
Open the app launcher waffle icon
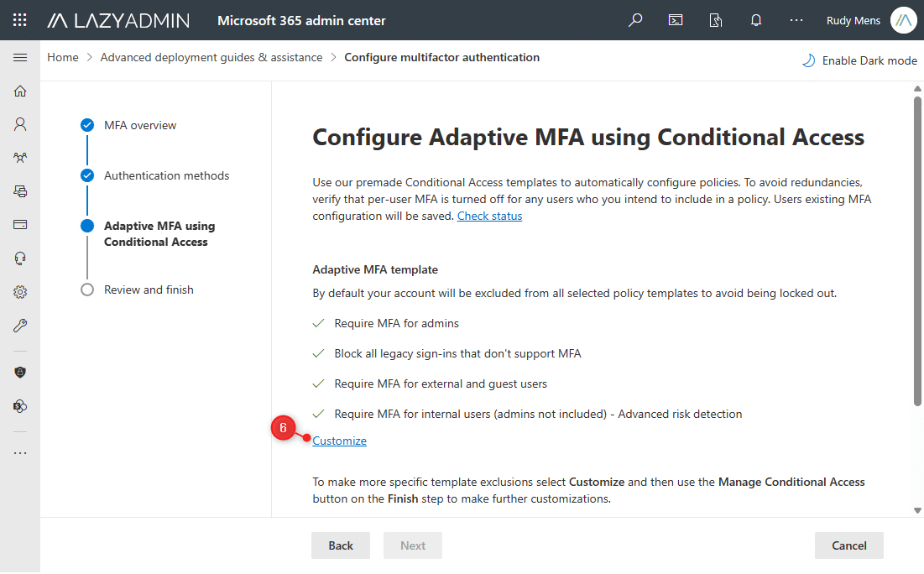[20, 20]
